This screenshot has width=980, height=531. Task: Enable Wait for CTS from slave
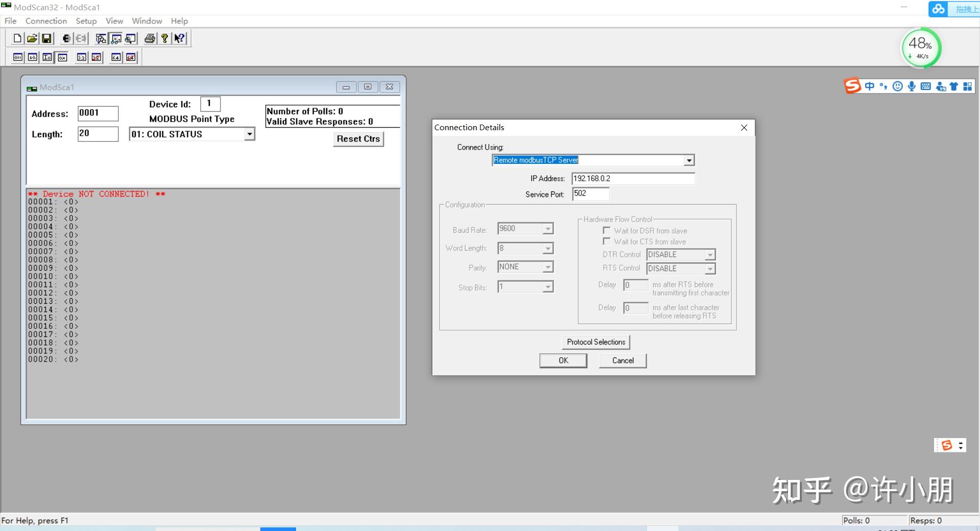[x=606, y=241]
